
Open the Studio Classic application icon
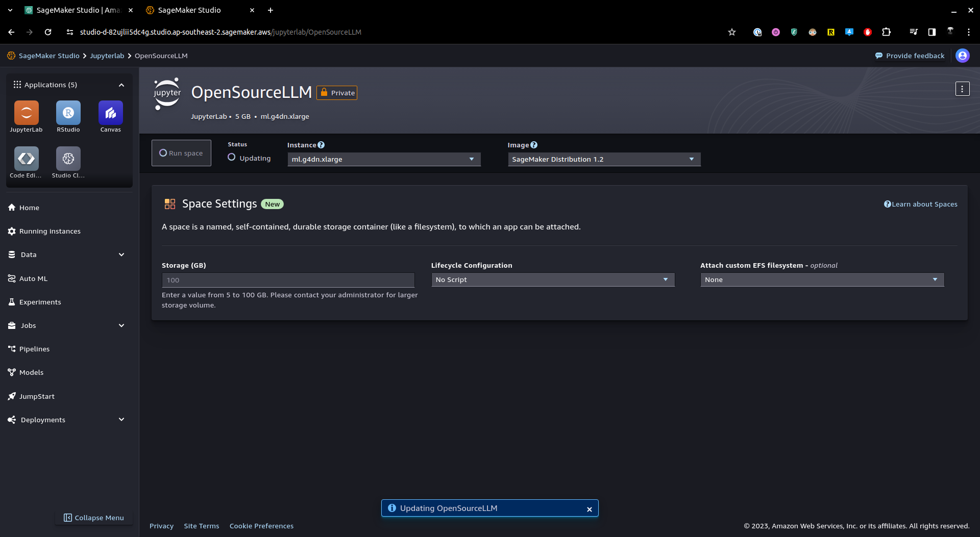(68, 159)
